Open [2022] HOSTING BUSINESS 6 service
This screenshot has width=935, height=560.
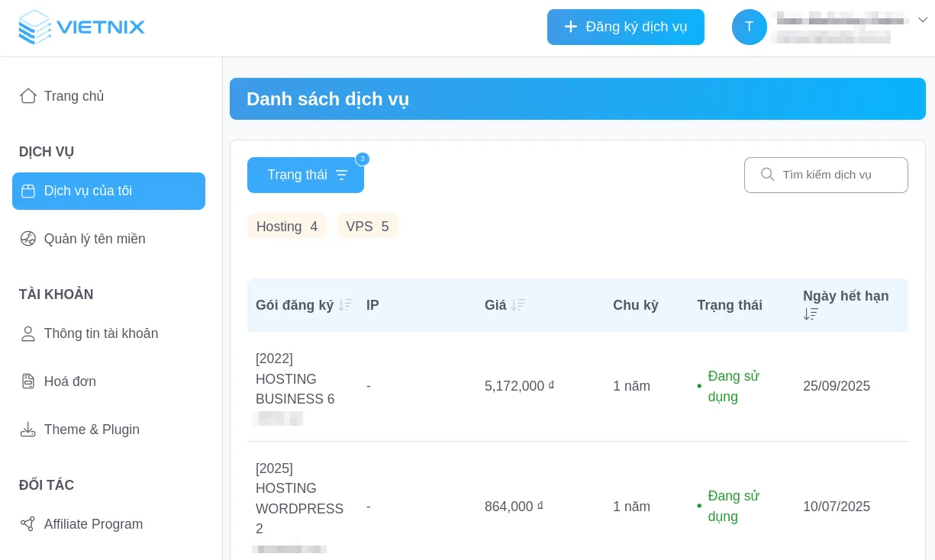pos(295,378)
